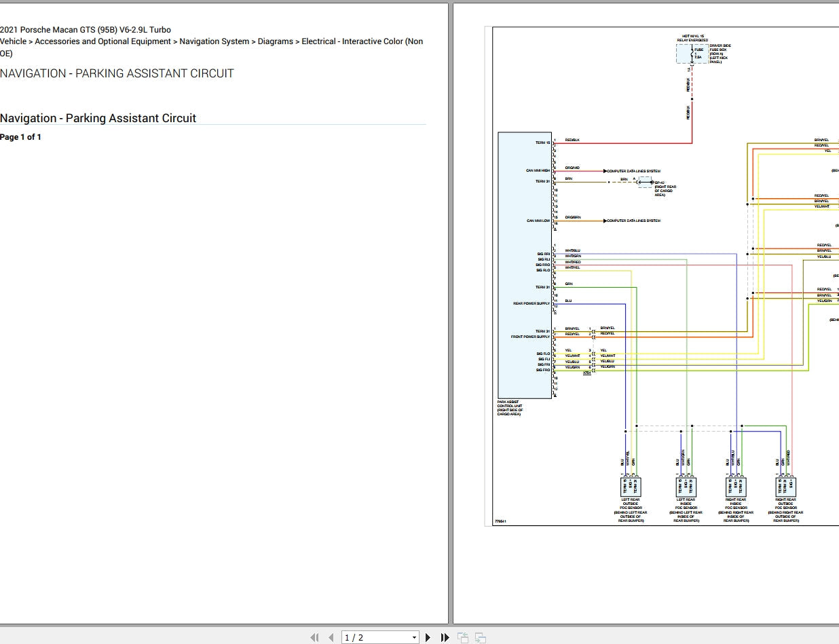Open the page number dropdown arrow
Image resolution: width=839 pixels, height=644 pixels.
coord(415,637)
